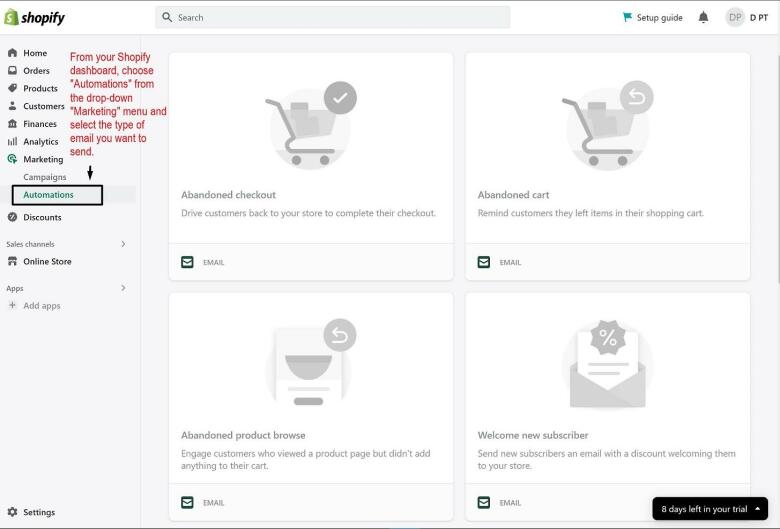
Task: Click the Abandoned cart email envelope icon
Action: coord(484,262)
